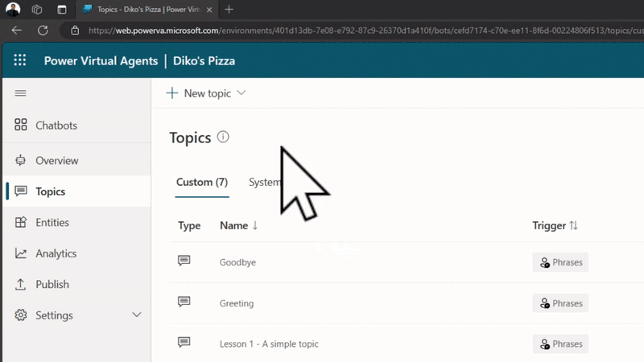Click the Analytics chart icon

(x=21, y=253)
